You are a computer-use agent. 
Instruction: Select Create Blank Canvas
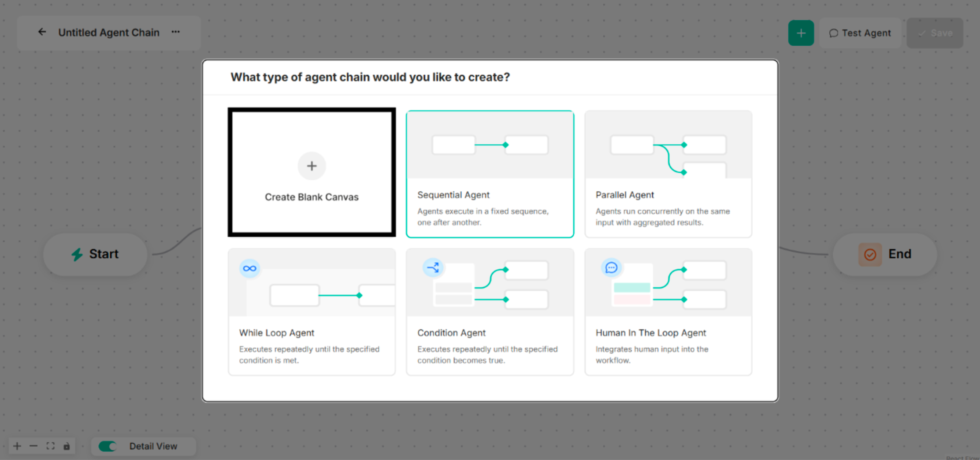tap(311, 173)
